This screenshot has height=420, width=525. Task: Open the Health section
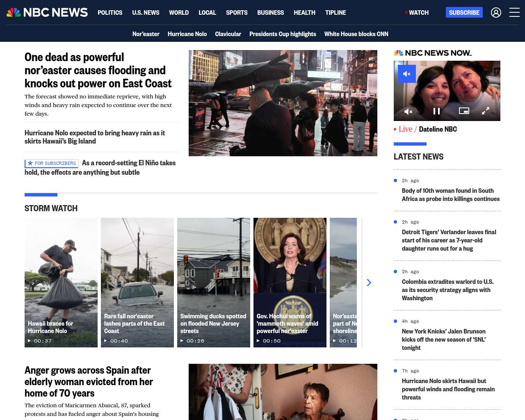pyautogui.click(x=304, y=13)
